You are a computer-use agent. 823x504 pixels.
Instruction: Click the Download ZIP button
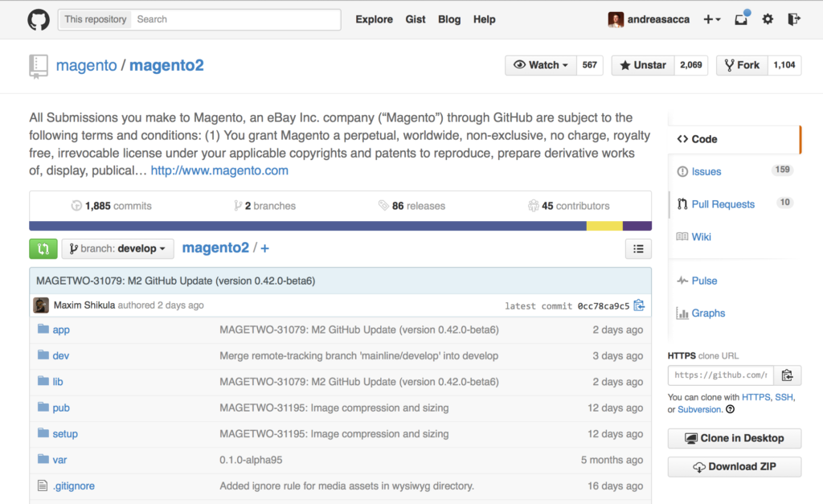[734, 466]
